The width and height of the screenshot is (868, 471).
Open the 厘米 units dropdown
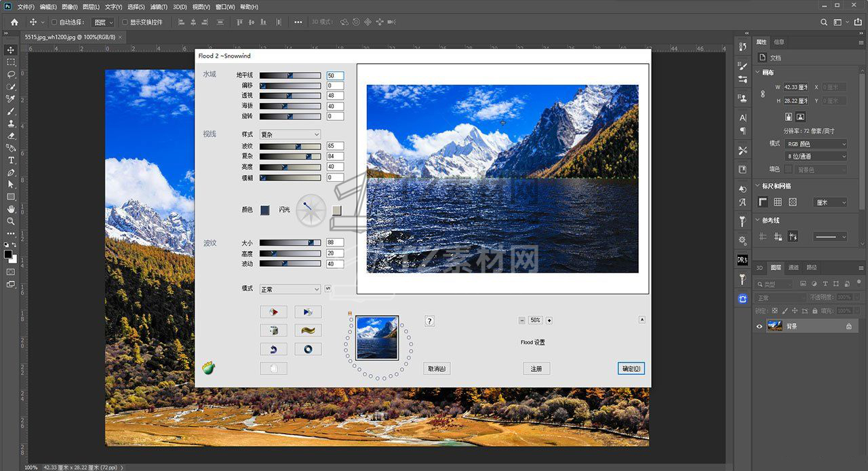point(831,202)
